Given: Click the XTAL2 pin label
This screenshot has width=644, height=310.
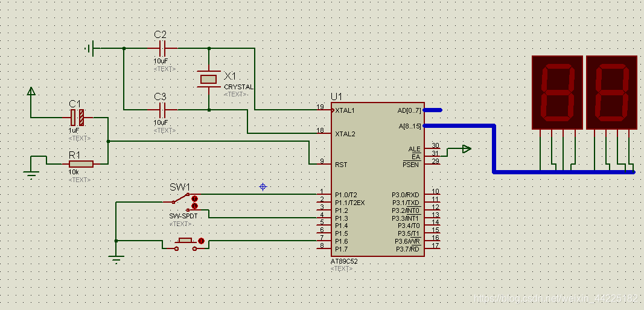Looking at the screenshot, I should click(345, 134).
